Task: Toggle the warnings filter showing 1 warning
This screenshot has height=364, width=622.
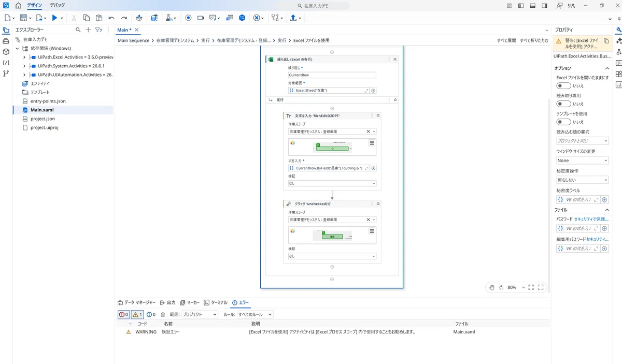Action: tap(137, 314)
